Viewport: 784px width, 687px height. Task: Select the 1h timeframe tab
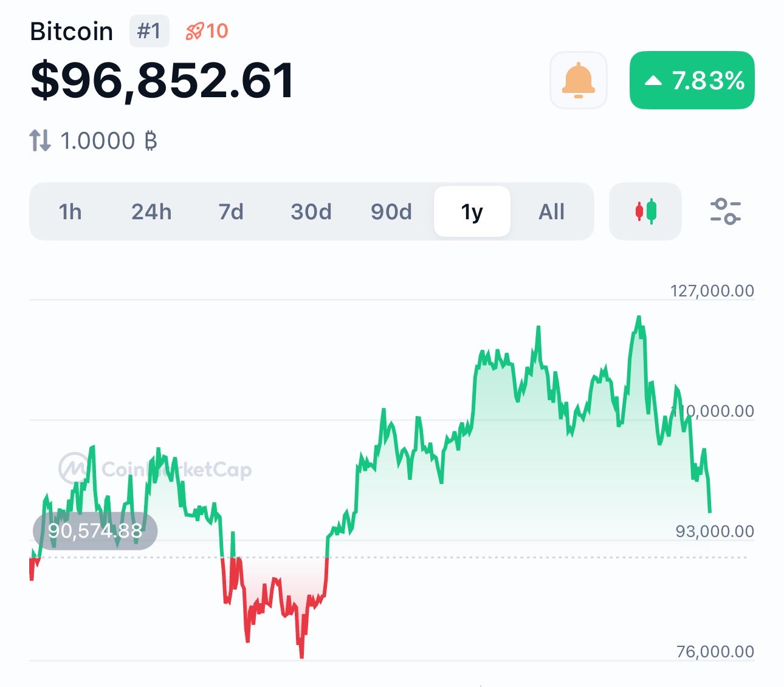(x=70, y=212)
